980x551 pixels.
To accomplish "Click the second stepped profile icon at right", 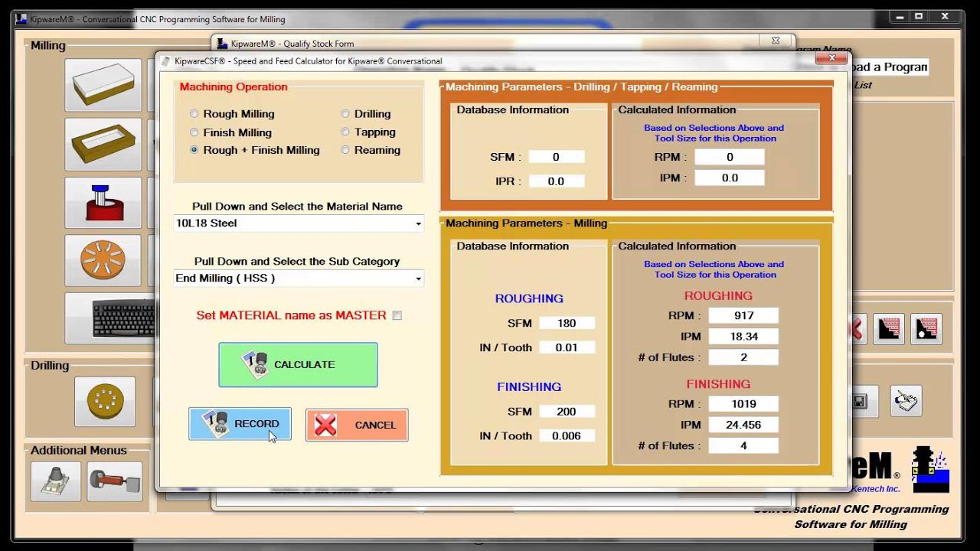I will (x=926, y=329).
